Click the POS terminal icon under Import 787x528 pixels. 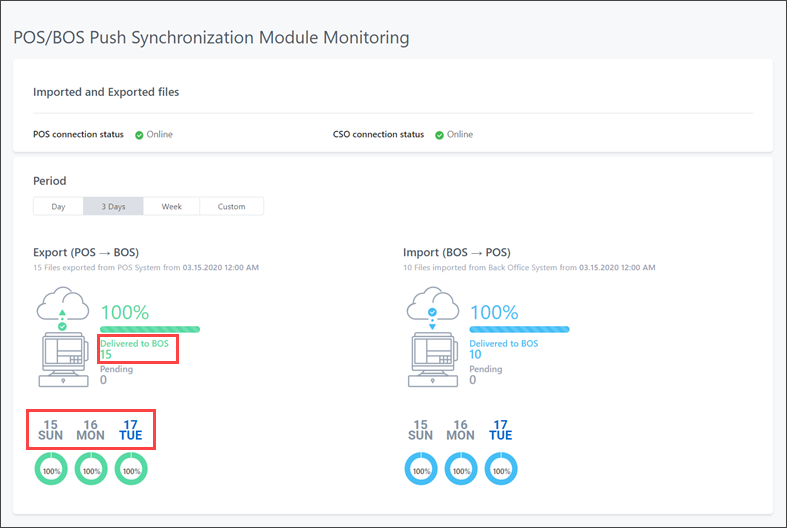433,359
